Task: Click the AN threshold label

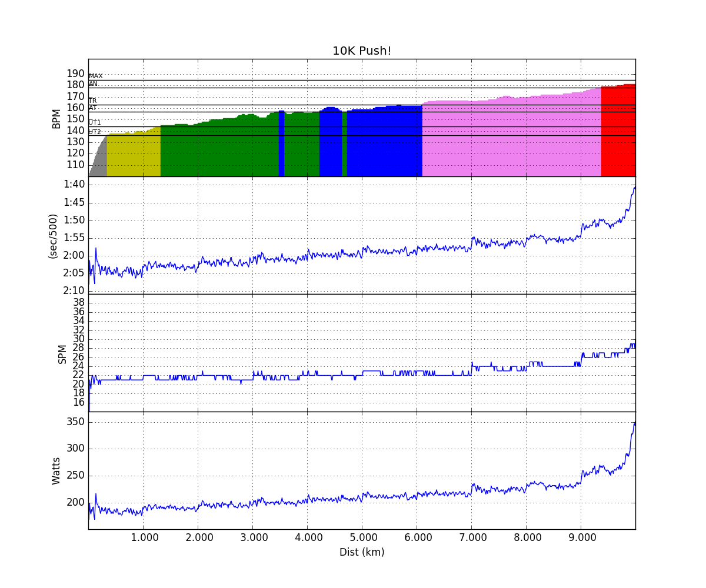Action: coord(93,84)
